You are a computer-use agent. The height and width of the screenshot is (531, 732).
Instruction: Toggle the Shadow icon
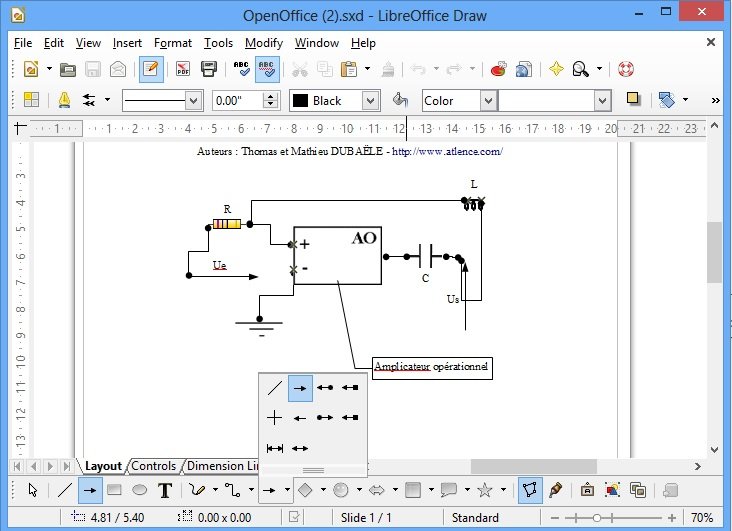click(x=633, y=99)
